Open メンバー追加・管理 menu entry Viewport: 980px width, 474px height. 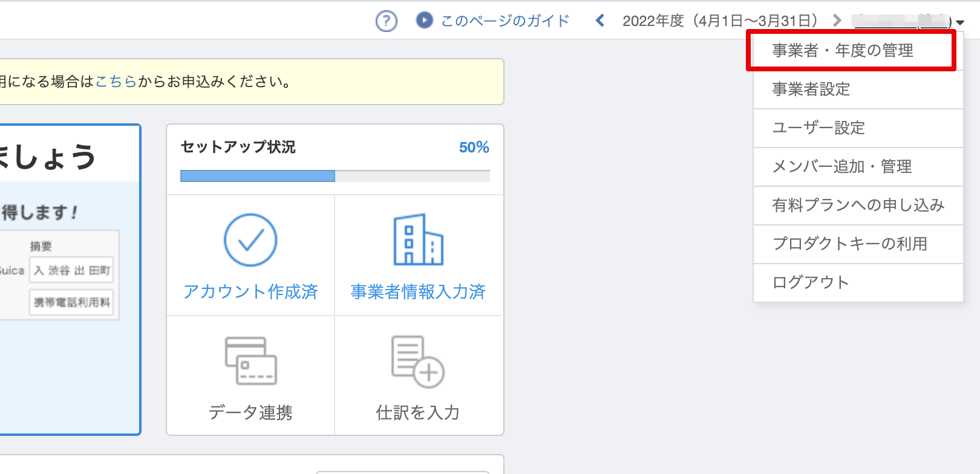(841, 167)
